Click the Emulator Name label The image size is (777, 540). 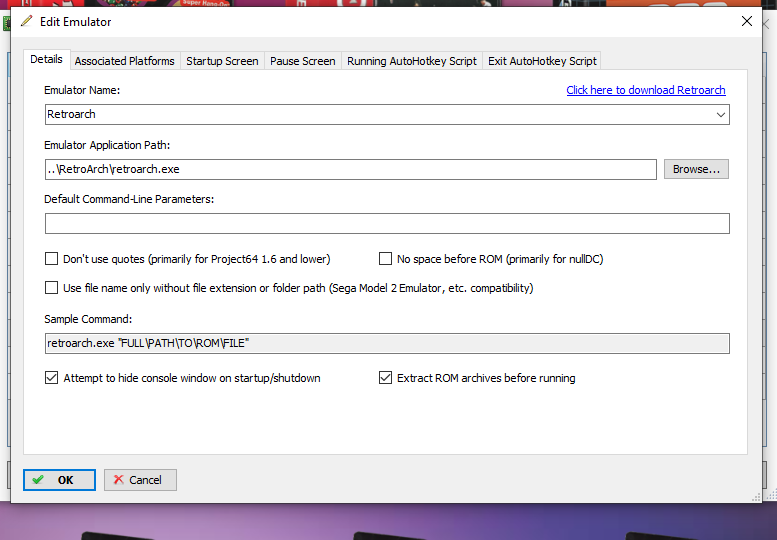click(x=82, y=90)
